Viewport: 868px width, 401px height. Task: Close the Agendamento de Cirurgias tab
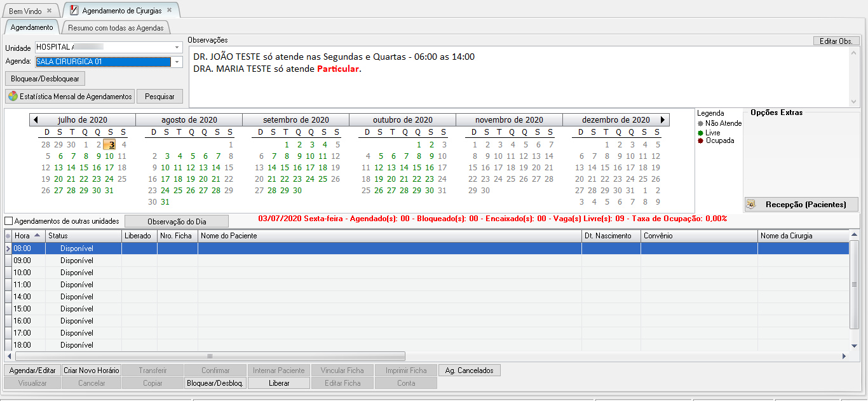[169, 10]
